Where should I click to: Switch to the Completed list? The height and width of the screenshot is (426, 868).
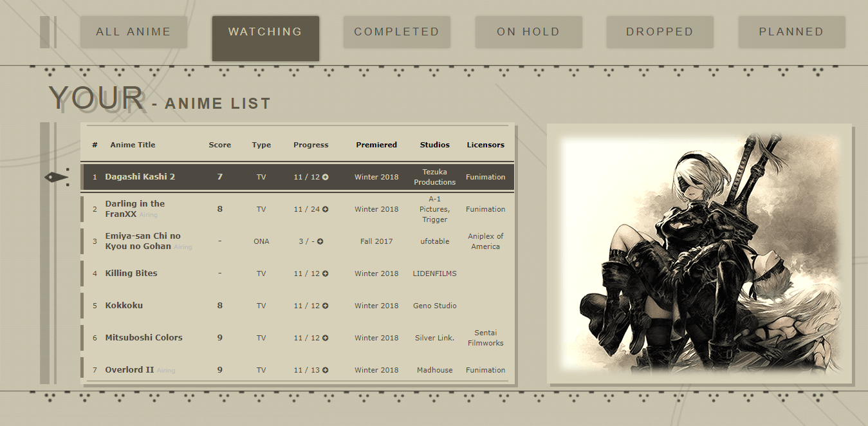click(x=396, y=32)
